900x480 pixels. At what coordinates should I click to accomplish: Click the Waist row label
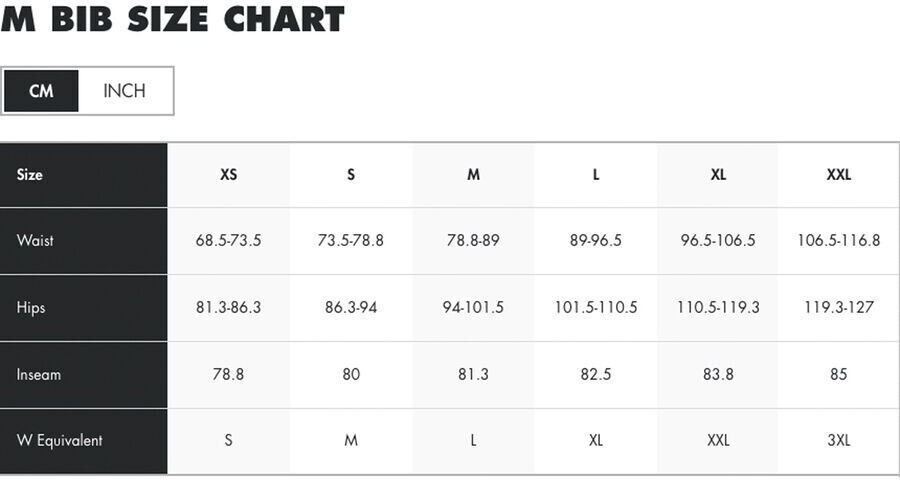pos(35,240)
